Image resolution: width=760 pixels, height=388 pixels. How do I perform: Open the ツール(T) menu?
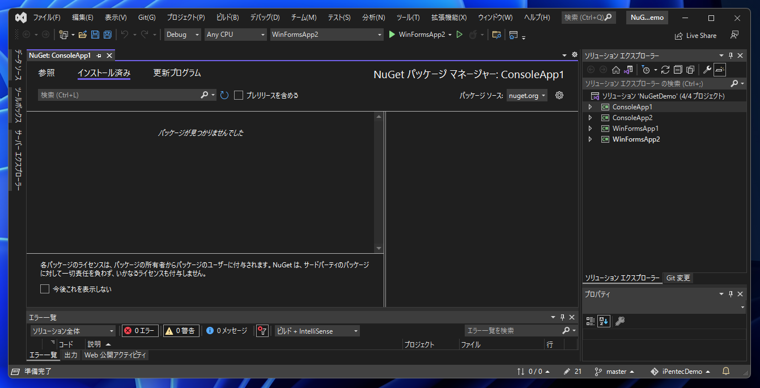[408, 18]
